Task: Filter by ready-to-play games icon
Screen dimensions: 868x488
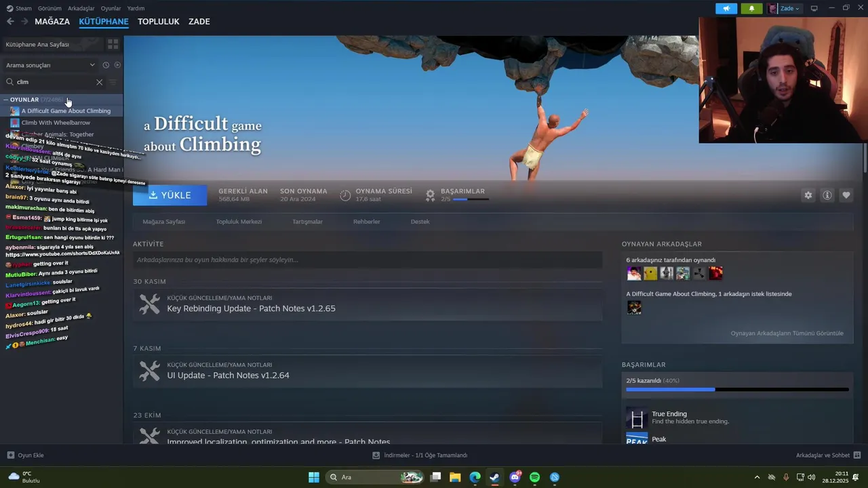Action: coord(117,65)
